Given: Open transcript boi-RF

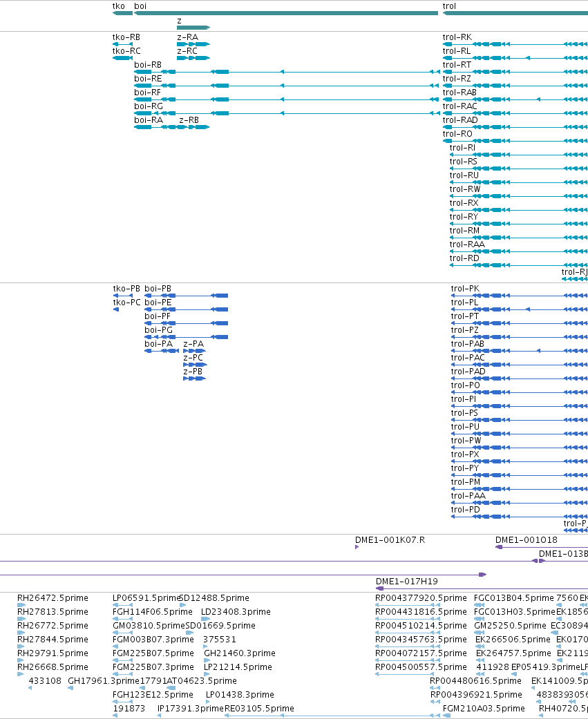Looking at the screenshot, I should 147,92.
